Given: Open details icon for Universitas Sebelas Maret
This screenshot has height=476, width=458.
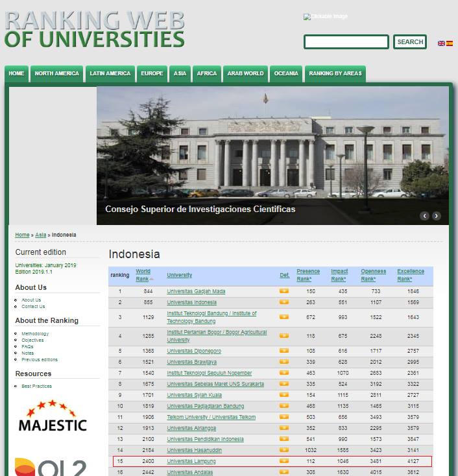Looking at the screenshot, I should click(x=284, y=384).
